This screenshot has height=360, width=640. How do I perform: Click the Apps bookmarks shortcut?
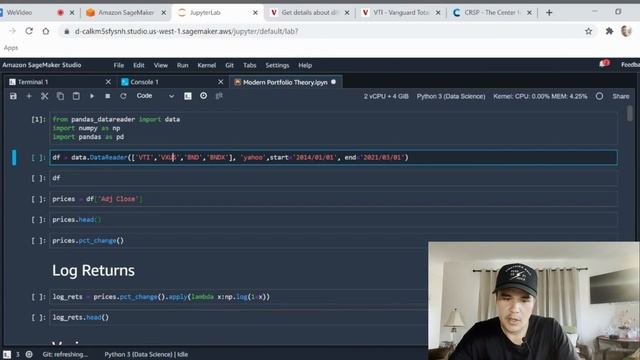tap(11, 48)
